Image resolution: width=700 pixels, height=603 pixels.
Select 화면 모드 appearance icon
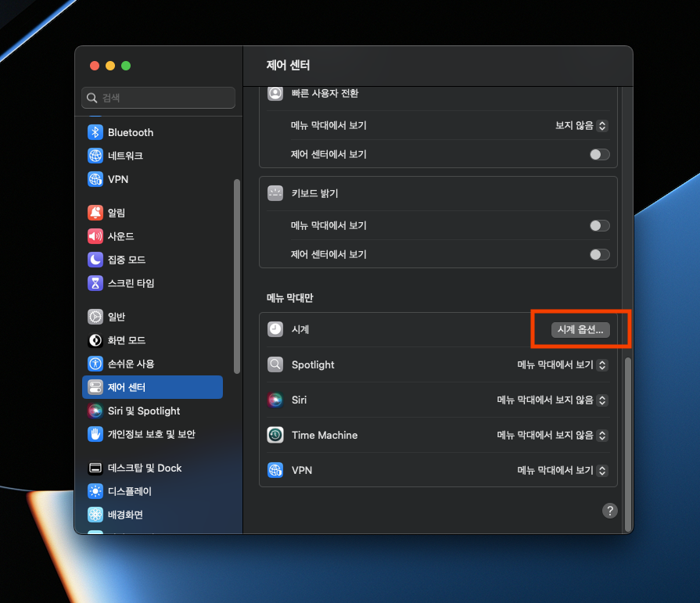coord(95,340)
